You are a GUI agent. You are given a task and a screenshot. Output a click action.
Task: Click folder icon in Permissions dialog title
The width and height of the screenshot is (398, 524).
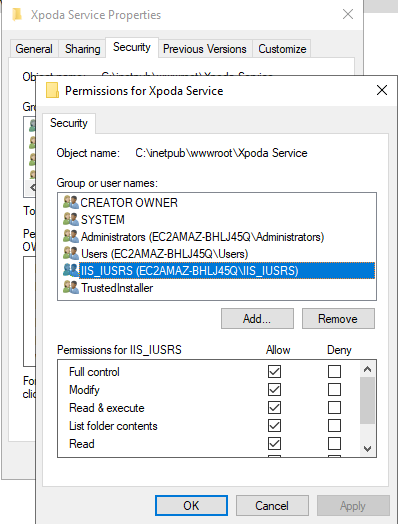tap(52, 90)
